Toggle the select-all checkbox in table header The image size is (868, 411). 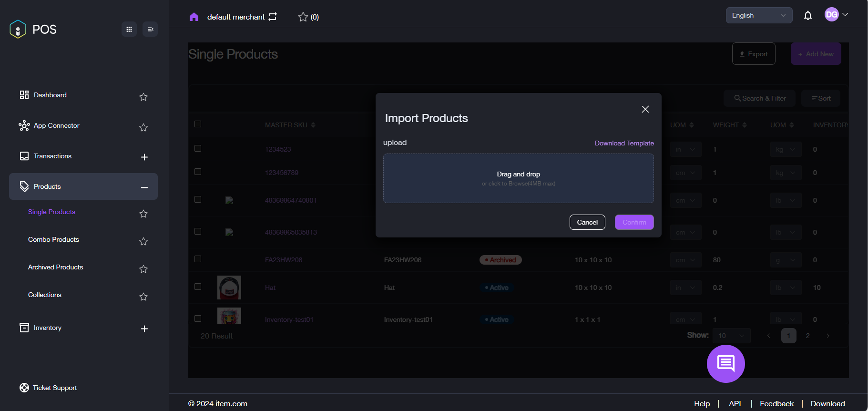(198, 124)
